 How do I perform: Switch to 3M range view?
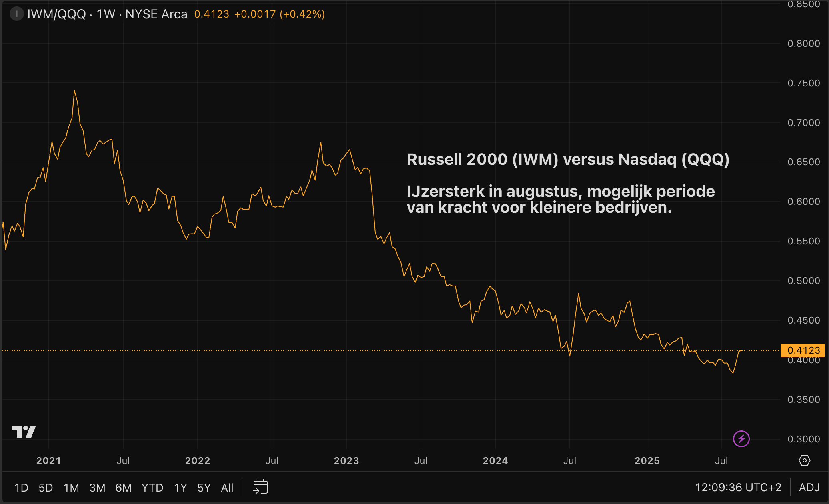pos(97,488)
